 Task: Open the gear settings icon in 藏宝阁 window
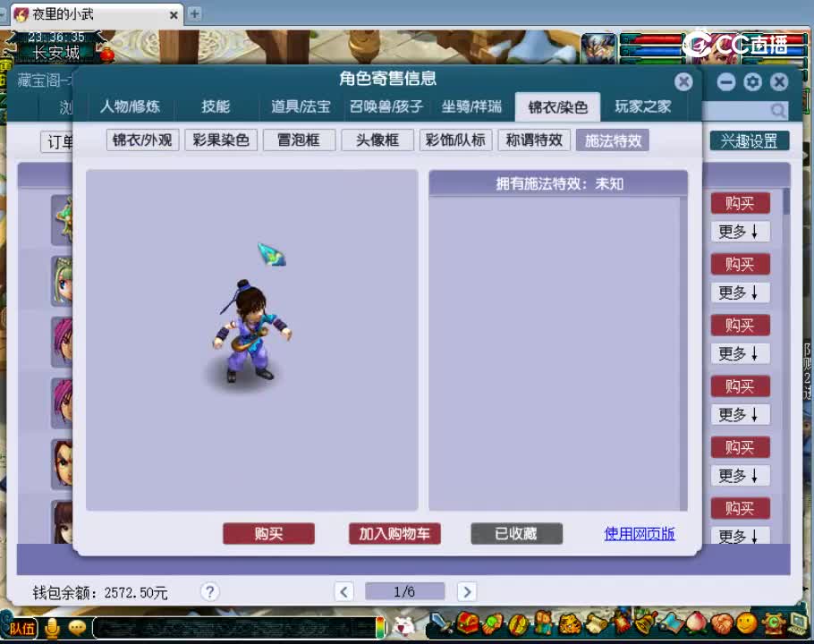pos(752,82)
